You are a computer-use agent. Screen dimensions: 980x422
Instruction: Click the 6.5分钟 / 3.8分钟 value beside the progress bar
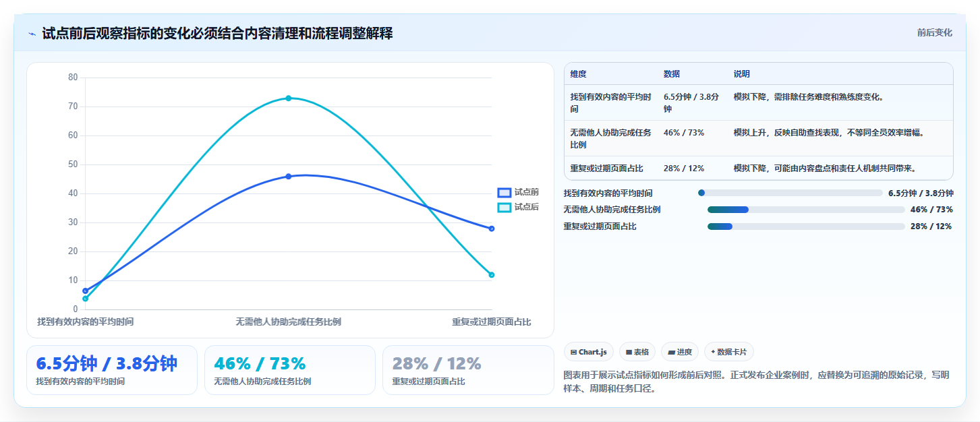click(x=921, y=193)
